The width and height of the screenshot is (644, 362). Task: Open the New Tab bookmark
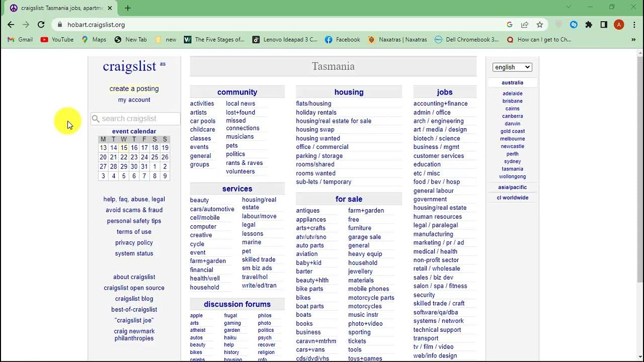[x=131, y=40]
